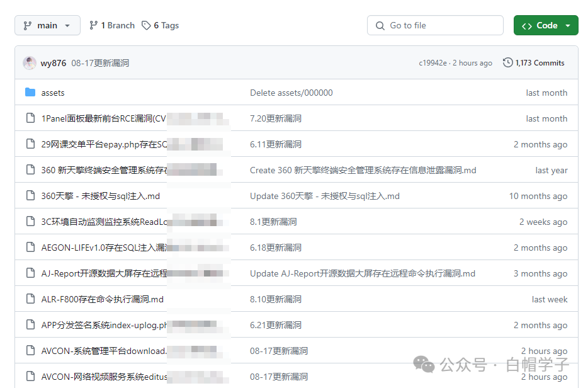Open the 8.1更新漏洞 commit message
The width and height of the screenshot is (588, 388).
coord(273,222)
